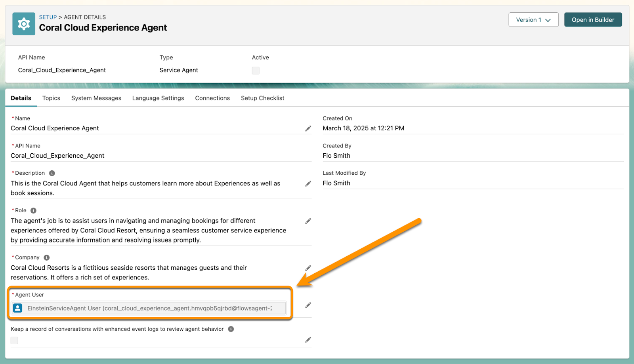Click the user avatar icon in Agent User field

[17, 308]
